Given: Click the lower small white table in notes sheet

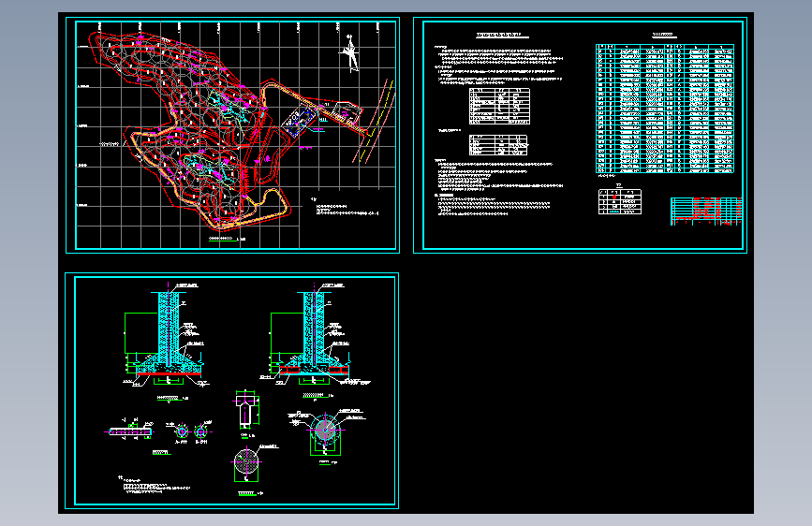Looking at the screenshot, I should 498,145.
